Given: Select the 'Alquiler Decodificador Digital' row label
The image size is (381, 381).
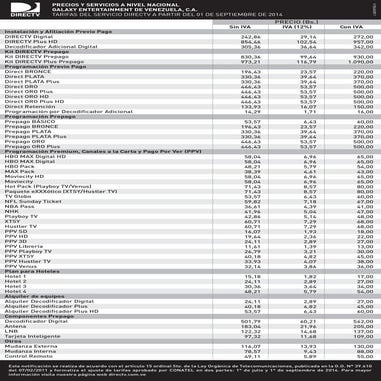Looking at the screenshot, I should (49, 302).
